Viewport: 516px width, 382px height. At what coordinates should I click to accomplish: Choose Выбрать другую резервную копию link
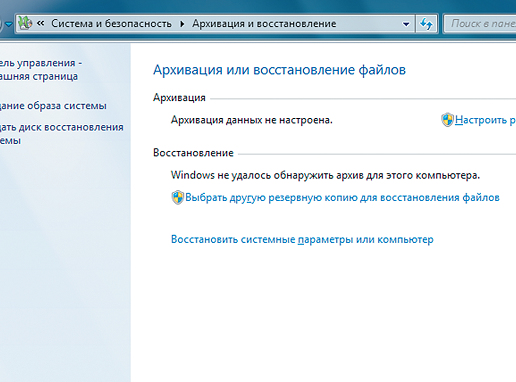tap(342, 197)
